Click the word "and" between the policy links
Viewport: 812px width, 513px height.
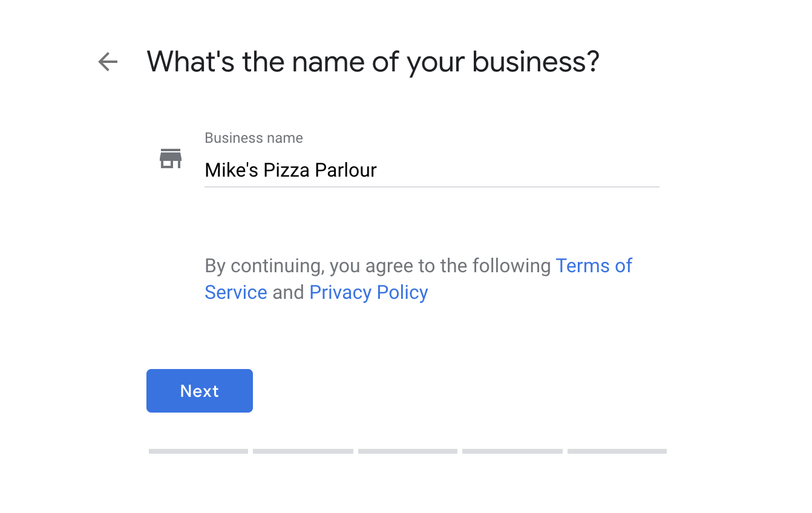pyautogui.click(x=288, y=292)
